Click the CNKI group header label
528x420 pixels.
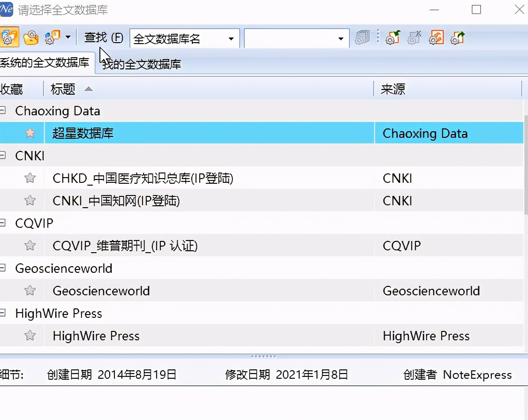point(30,156)
